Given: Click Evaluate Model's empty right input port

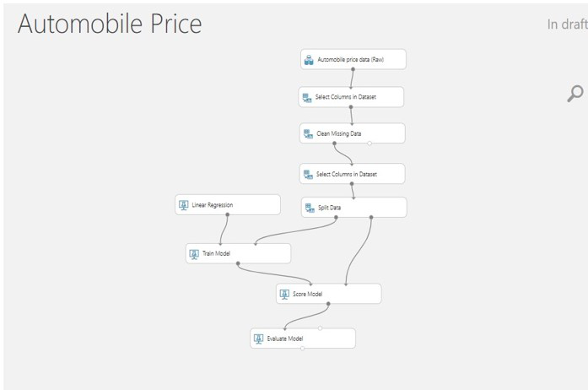Looking at the screenshot, I should [x=321, y=328].
